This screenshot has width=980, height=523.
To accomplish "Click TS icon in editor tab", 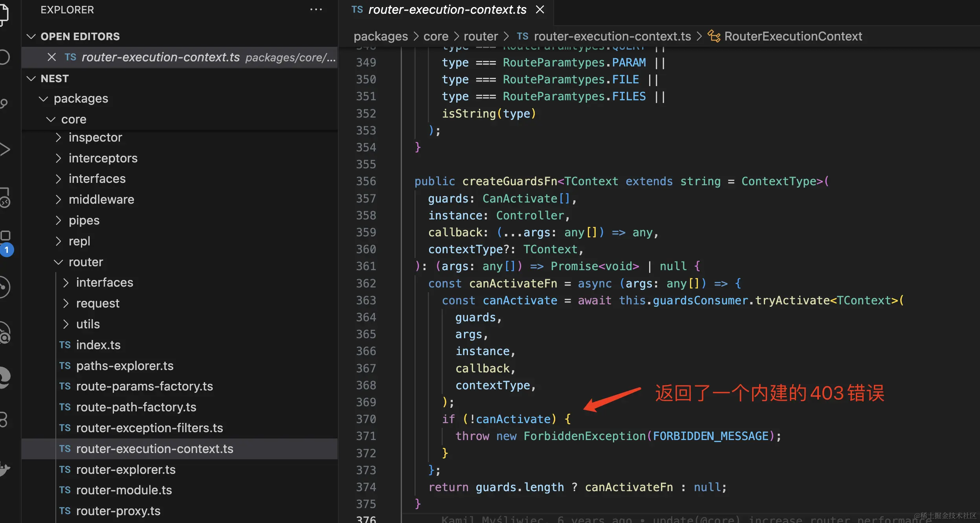I will pos(357,10).
